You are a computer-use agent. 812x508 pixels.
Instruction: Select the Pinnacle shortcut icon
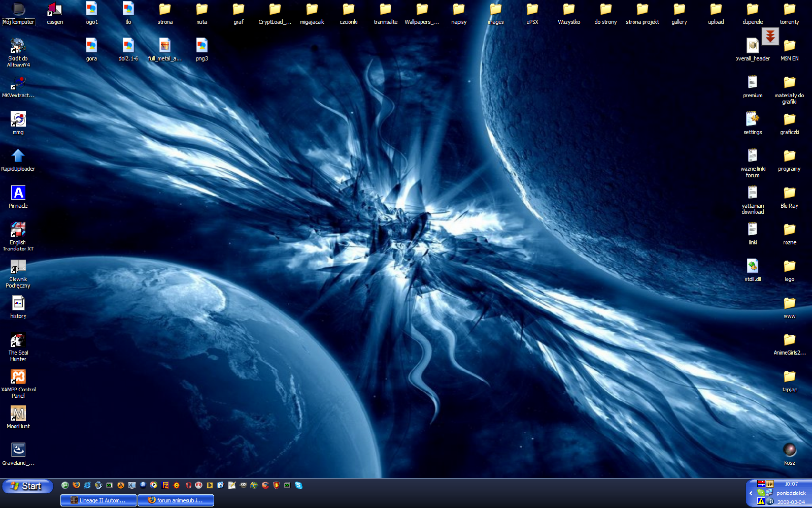pos(18,197)
